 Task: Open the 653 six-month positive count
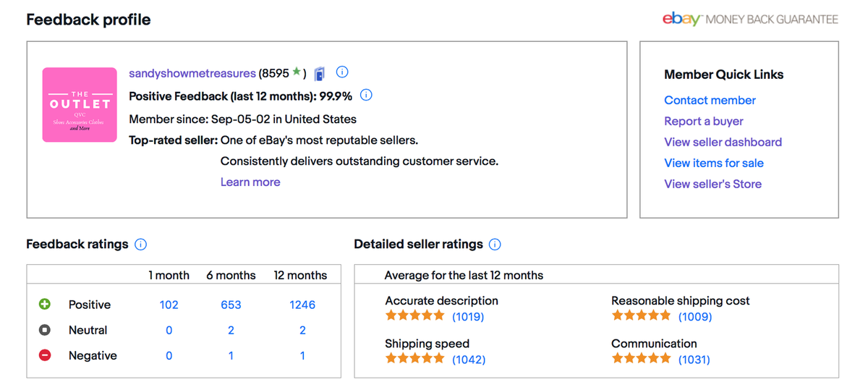click(231, 305)
